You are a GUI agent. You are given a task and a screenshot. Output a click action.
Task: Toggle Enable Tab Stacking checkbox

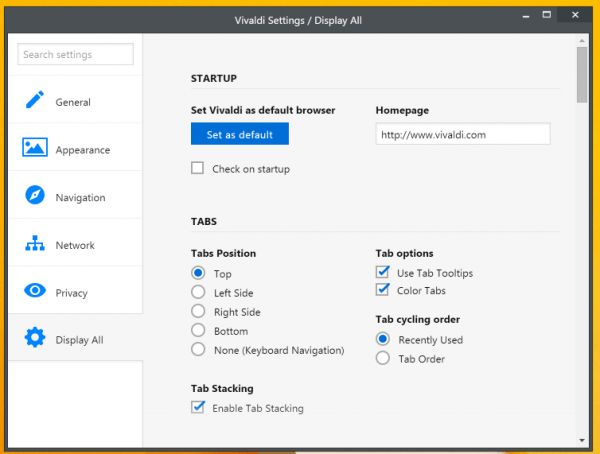click(198, 407)
